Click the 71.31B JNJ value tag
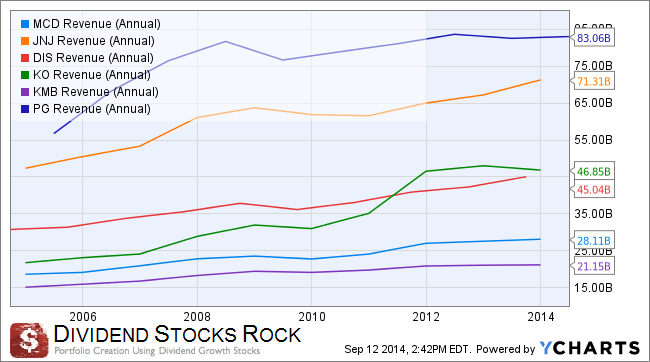This screenshot has height=362, width=650. pos(593,81)
